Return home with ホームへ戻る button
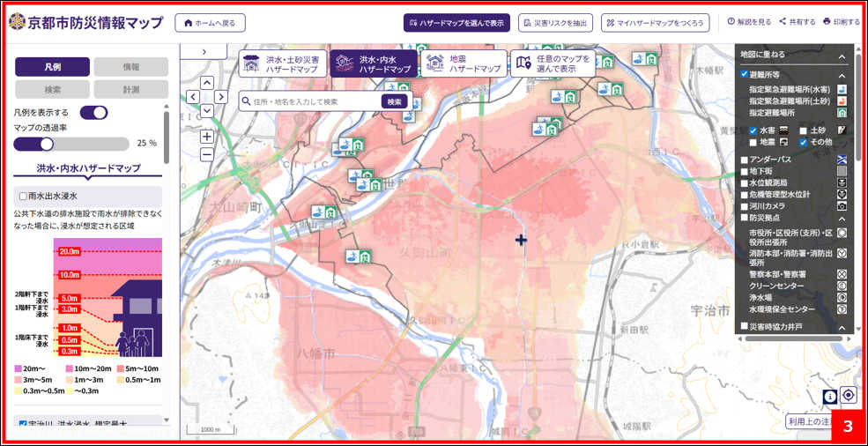868x446 pixels. (x=210, y=23)
